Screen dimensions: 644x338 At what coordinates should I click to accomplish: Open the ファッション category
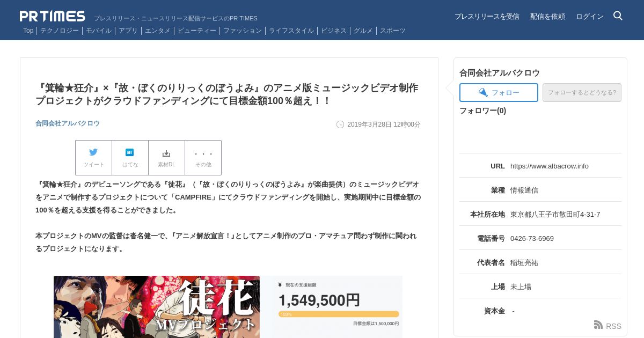[243, 31]
